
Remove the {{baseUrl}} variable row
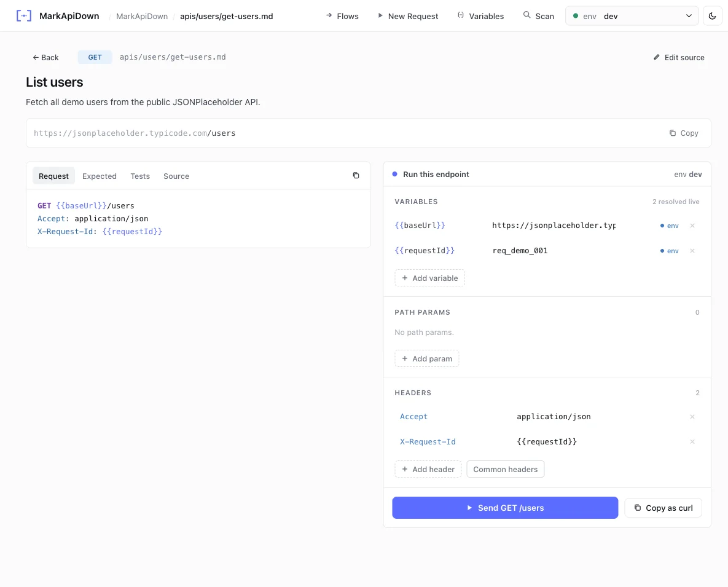point(692,226)
